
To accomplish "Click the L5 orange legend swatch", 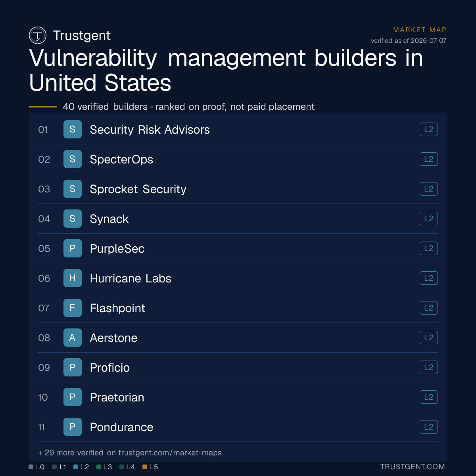I will (145, 467).
